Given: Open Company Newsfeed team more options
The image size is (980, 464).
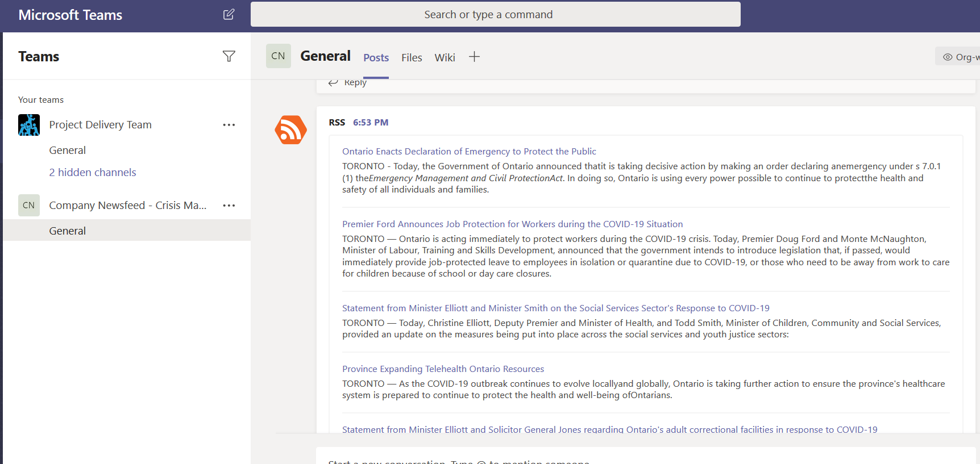Looking at the screenshot, I should click(229, 206).
